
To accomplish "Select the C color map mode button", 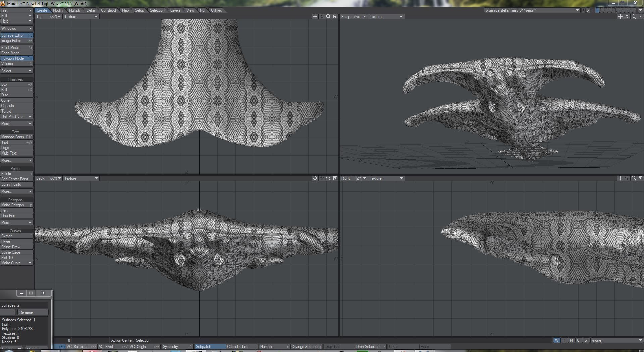I will pos(578,340).
